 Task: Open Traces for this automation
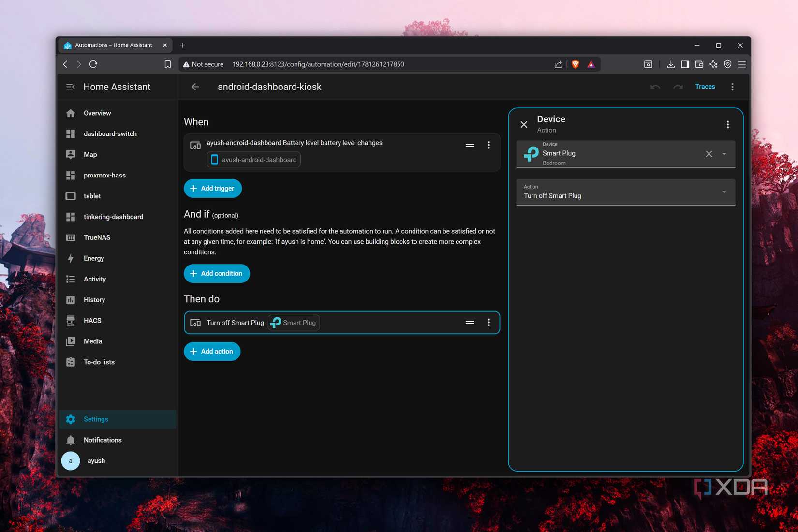[x=705, y=87]
